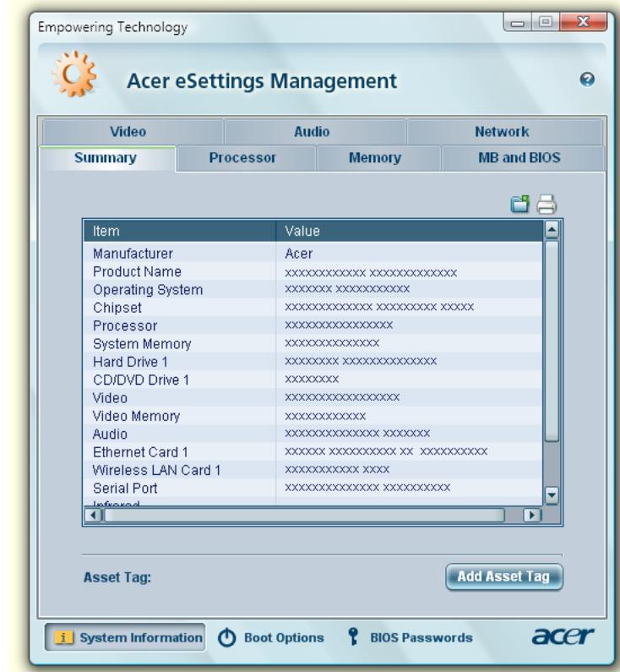Click the horizontal scrollbar thumb
Screen dimensions: 620x672
[x=304, y=515]
